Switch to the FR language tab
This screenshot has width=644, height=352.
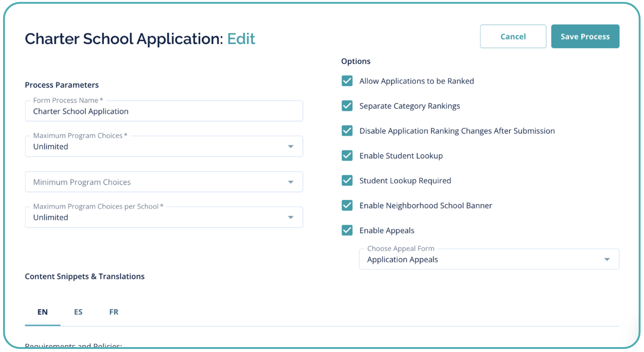click(x=114, y=312)
